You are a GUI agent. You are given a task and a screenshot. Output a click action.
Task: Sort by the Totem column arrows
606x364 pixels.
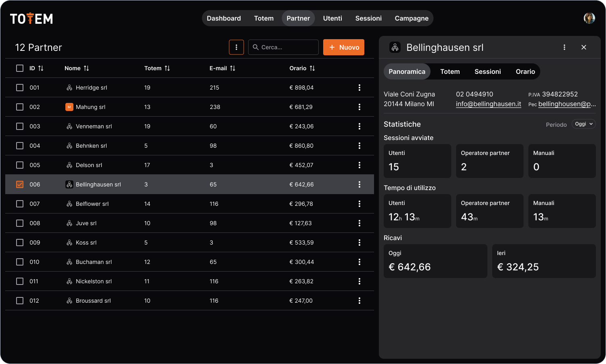pyautogui.click(x=167, y=68)
